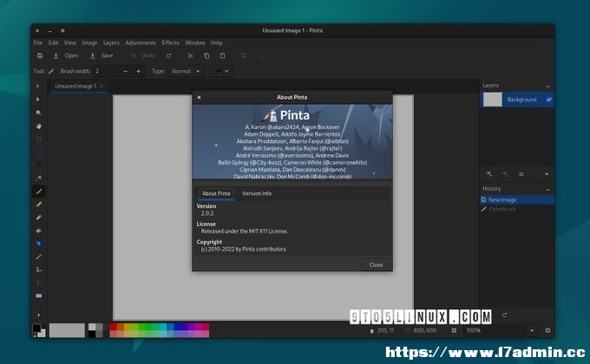This screenshot has width=590, height=364.
Task: Select the Line/Curve tool
Action: [x=38, y=283]
